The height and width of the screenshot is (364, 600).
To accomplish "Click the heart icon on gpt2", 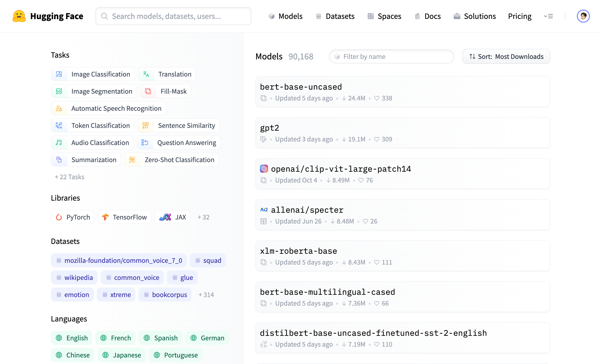I will pos(377,139).
